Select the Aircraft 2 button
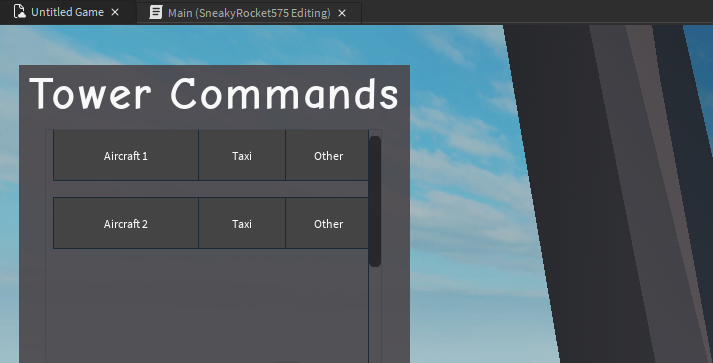713x363 pixels. click(x=126, y=223)
